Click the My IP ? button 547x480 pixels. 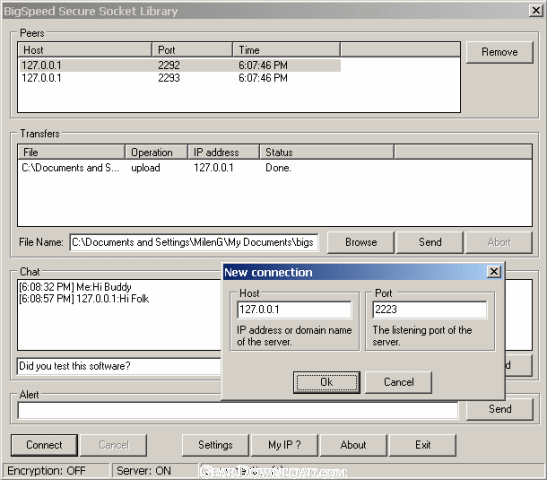point(284,445)
